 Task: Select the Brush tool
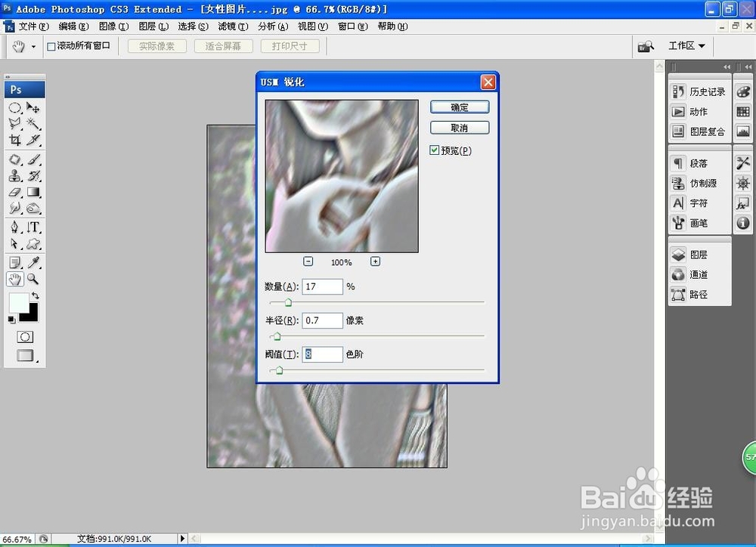pos(33,159)
